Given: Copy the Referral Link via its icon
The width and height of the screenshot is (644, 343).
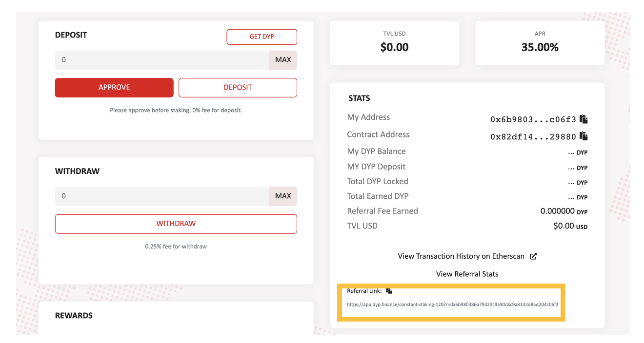Looking at the screenshot, I should 389,291.
